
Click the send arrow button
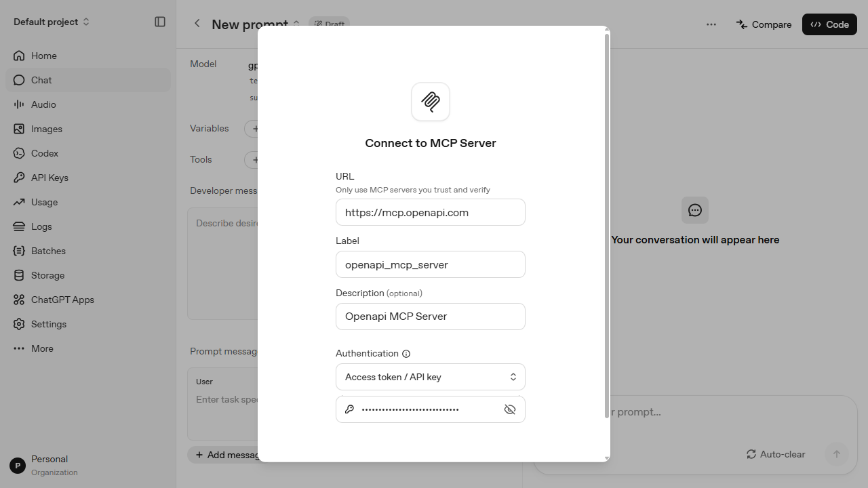(837, 454)
